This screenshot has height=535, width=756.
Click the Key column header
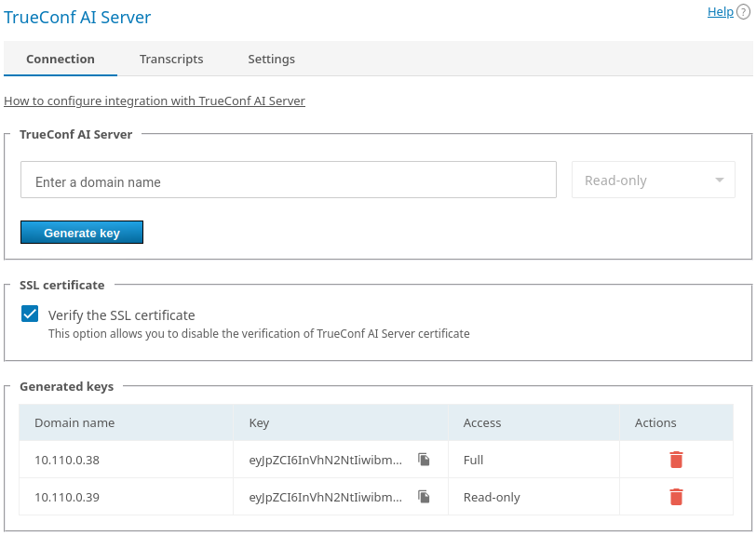tap(259, 422)
